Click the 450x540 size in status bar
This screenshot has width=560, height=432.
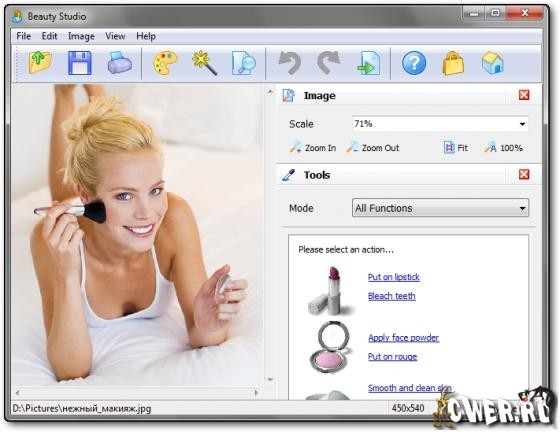[x=408, y=408]
